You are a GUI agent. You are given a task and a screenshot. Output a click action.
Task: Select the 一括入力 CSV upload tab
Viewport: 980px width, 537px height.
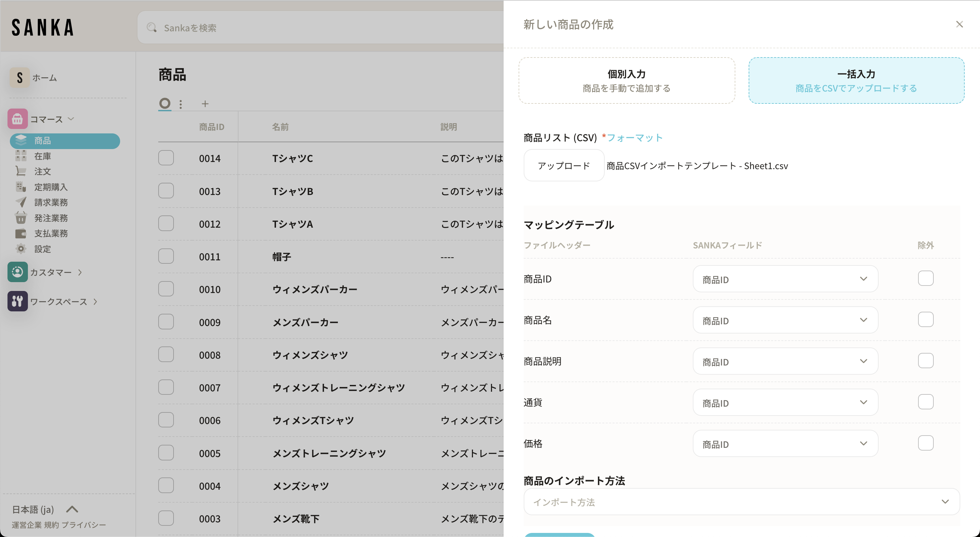[x=856, y=81]
